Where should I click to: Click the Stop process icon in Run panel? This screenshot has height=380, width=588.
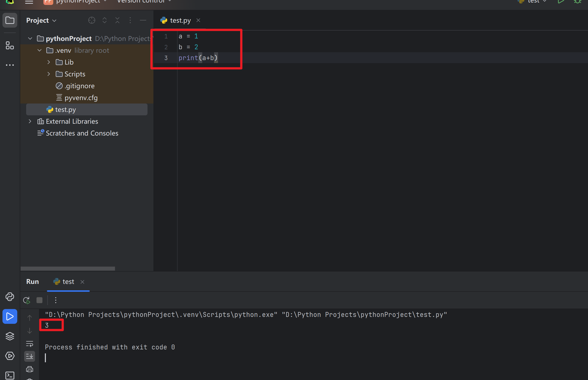(40, 300)
